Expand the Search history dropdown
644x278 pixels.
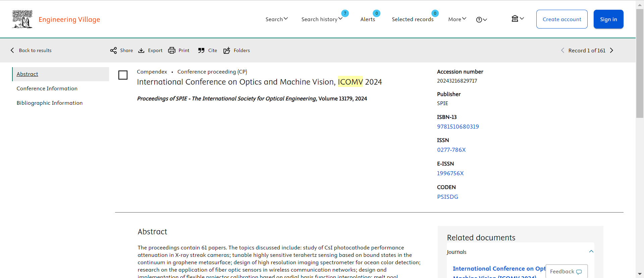tap(322, 19)
